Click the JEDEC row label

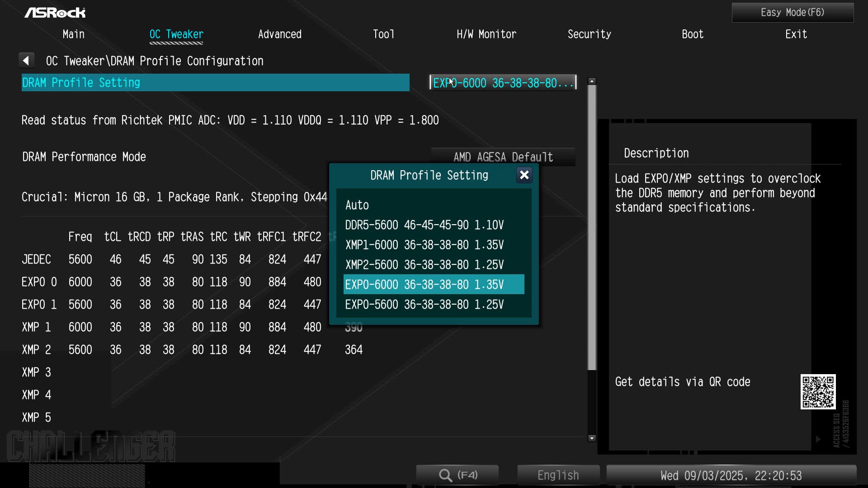(x=36, y=259)
